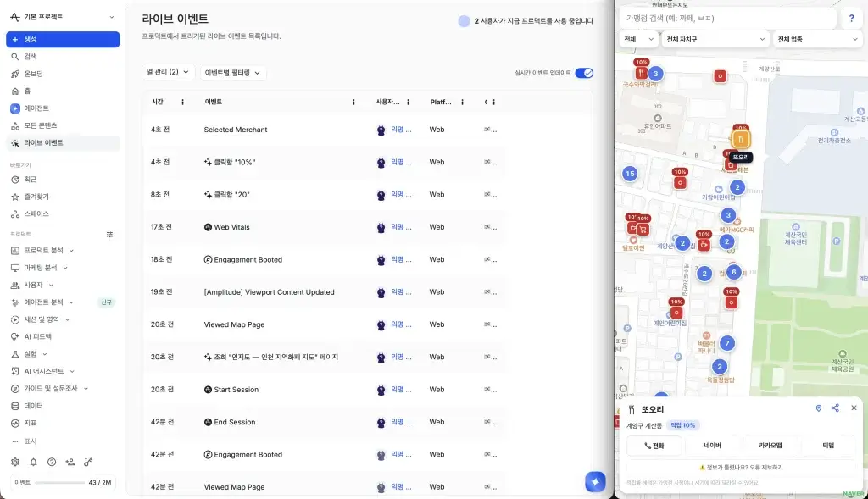Open the 시간 column options menu
This screenshot has height=499, width=868.
(183, 102)
